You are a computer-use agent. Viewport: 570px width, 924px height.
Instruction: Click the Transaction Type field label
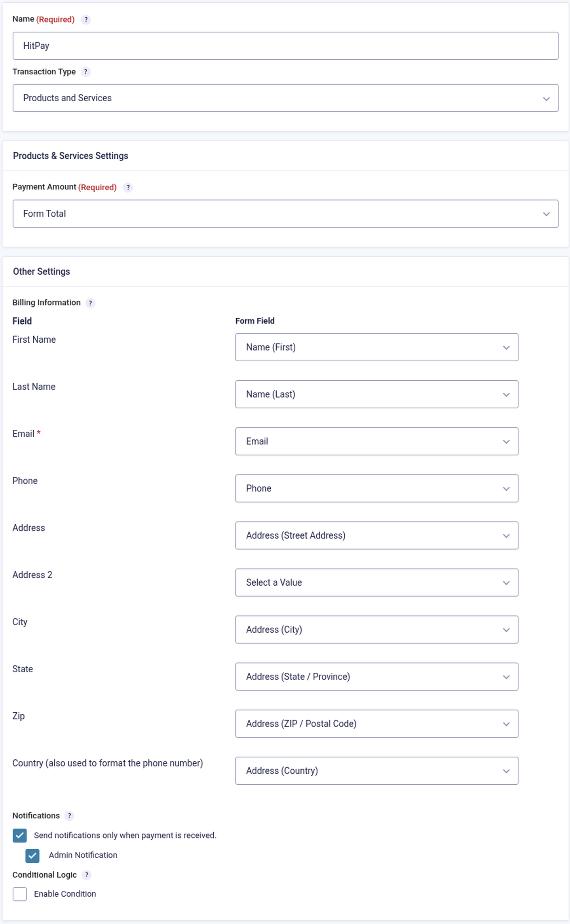[x=44, y=72]
